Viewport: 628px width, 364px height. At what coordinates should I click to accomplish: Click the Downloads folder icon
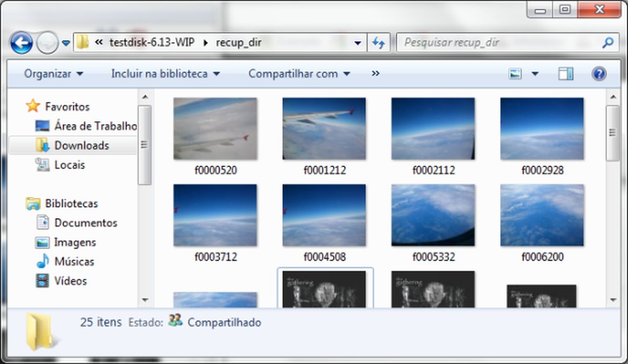click(43, 145)
